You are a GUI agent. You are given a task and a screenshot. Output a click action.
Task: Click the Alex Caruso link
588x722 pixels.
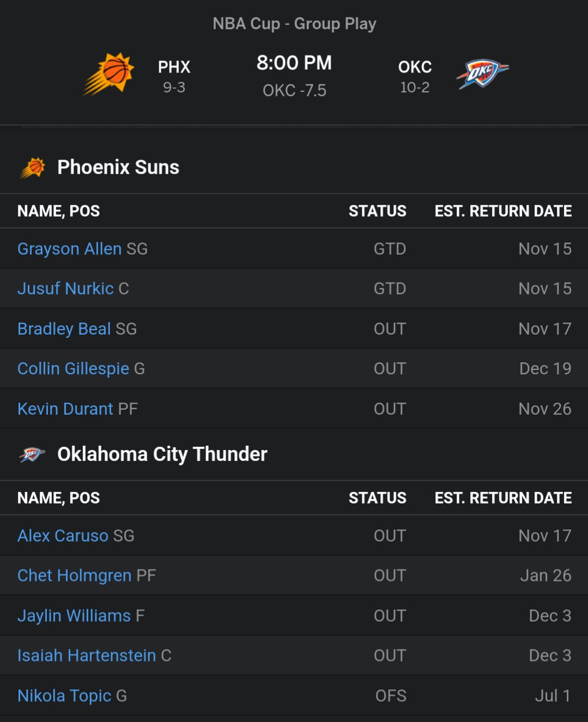(63, 536)
